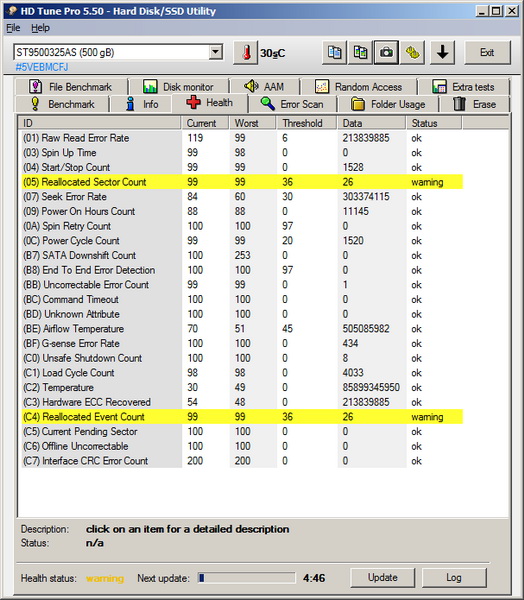Switch to the Folder Usage tab

(x=388, y=104)
